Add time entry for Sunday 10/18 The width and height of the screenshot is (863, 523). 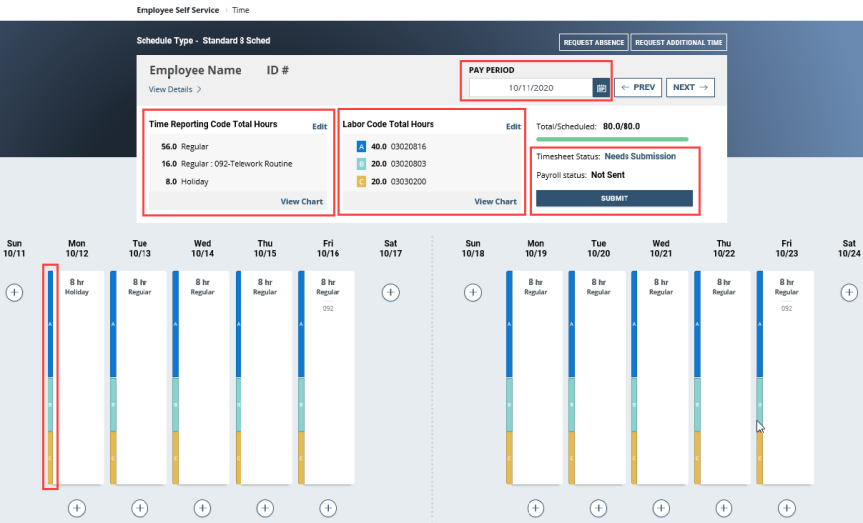pyautogui.click(x=473, y=293)
